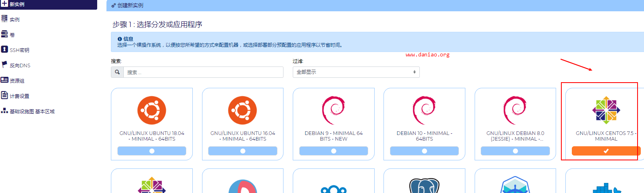Viewport: 644px width, 193px height.
Task: Click the 创建新实例 gears icon
Action: click(114, 6)
